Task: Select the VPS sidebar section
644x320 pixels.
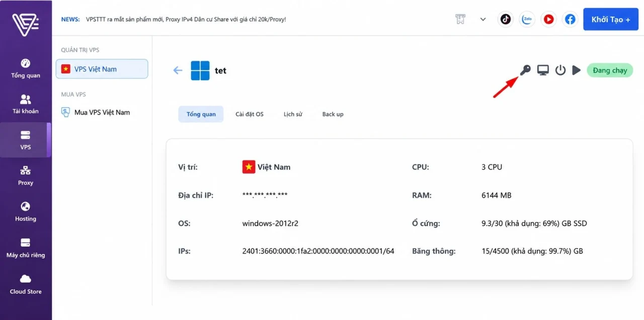Action: click(x=26, y=140)
